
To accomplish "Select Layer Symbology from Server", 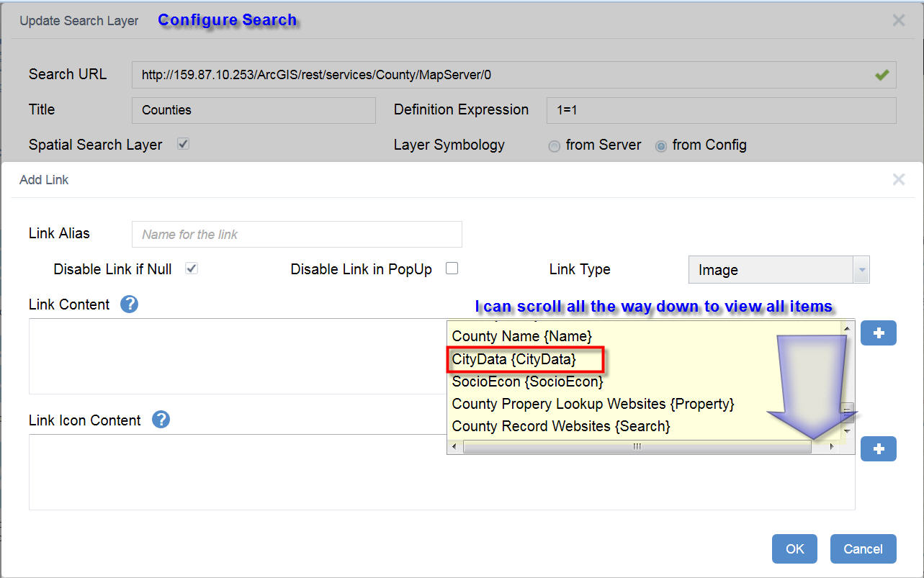I will (554, 146).
